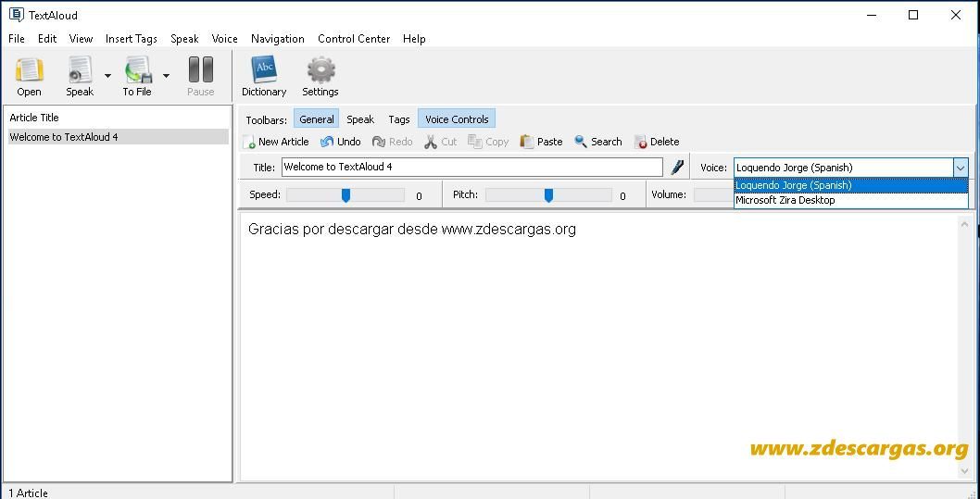
Task: Click the Paste clipboard button
Action: pyautogui.click(x=541, y=142)
